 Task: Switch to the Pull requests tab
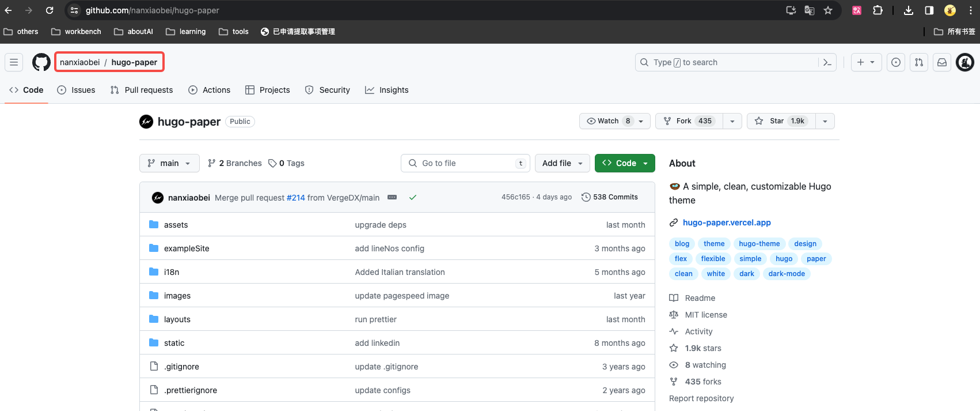click(x=142, y=90)
